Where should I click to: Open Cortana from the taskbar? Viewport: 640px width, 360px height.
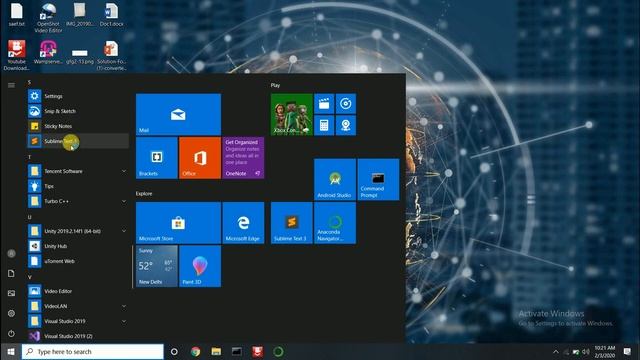point(174,351)
